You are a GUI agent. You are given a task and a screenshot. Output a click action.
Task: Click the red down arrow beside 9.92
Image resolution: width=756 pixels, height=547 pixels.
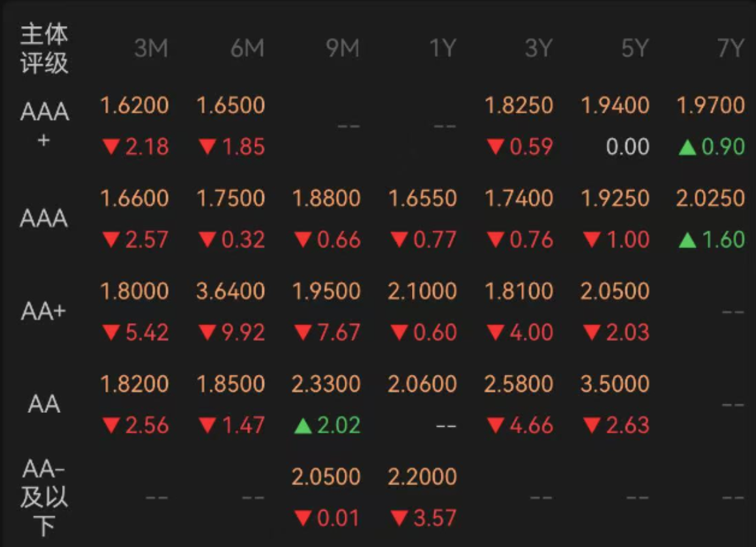[x=207, y=332]
